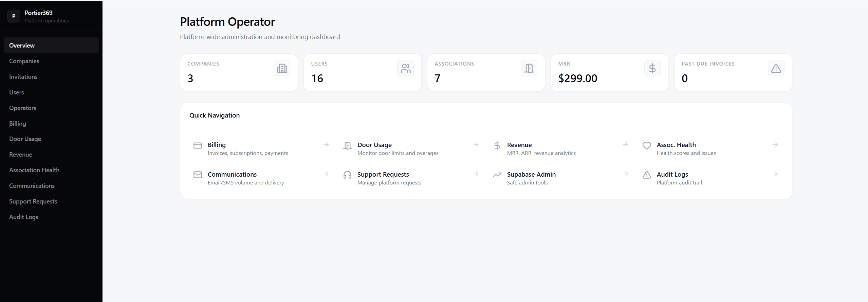
Task: Open the Assoc. Health quick navigation link
Action: point(710,148)
